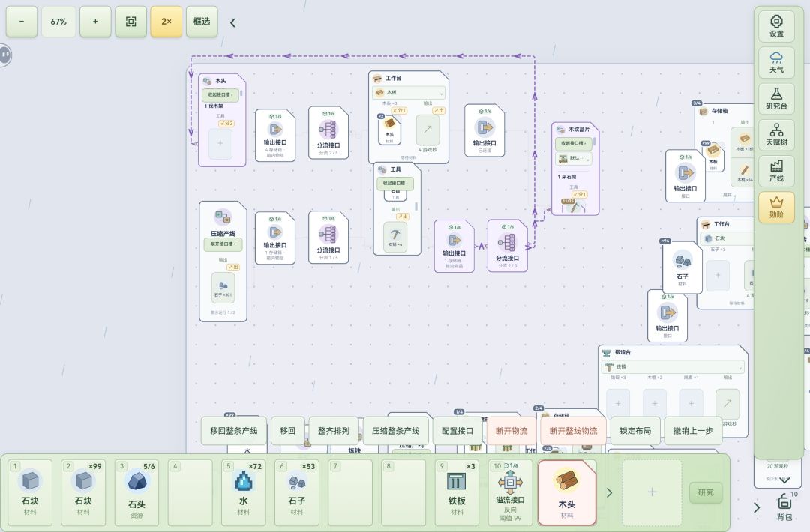
Task: Collapse 收起接口槽 in the 木纹晶片 node
Action: [x=573, y=143]
